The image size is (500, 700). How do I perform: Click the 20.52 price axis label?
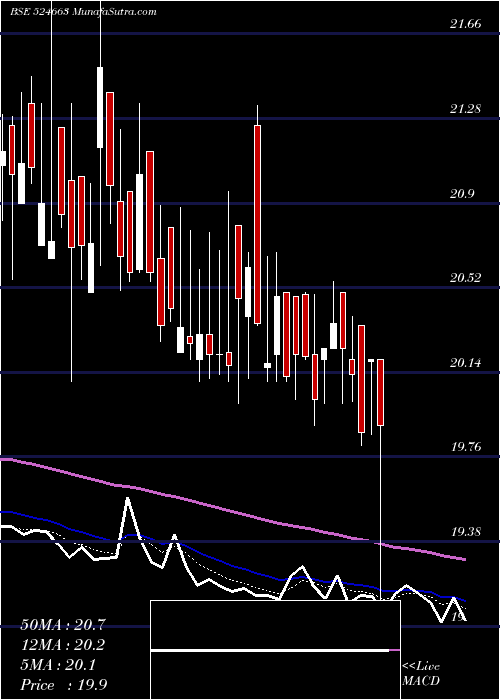466,278
